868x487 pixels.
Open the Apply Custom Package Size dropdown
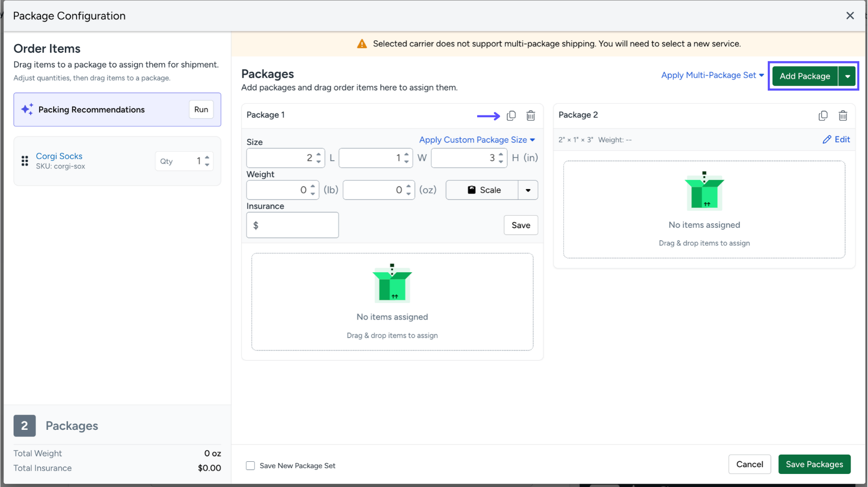(477, 140)
